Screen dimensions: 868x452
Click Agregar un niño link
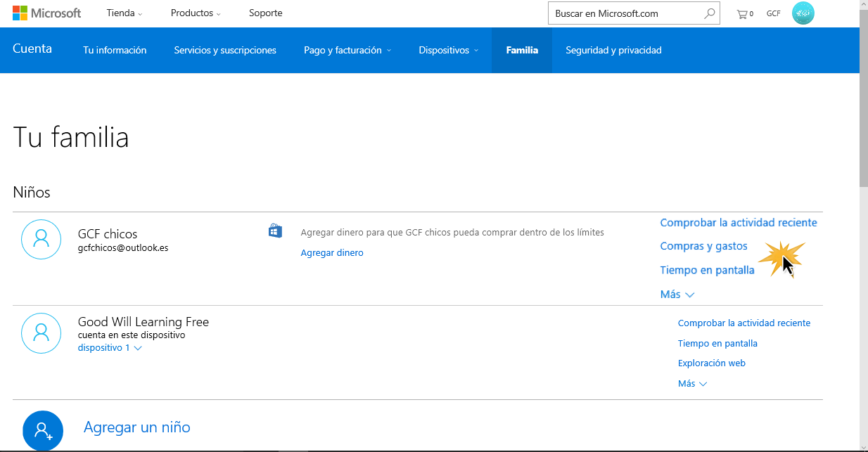tap(137, 427)
